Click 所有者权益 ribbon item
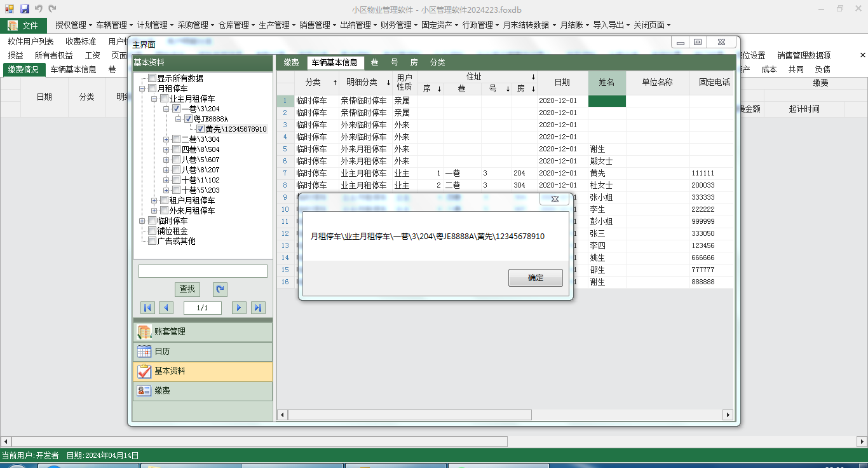 54,55
